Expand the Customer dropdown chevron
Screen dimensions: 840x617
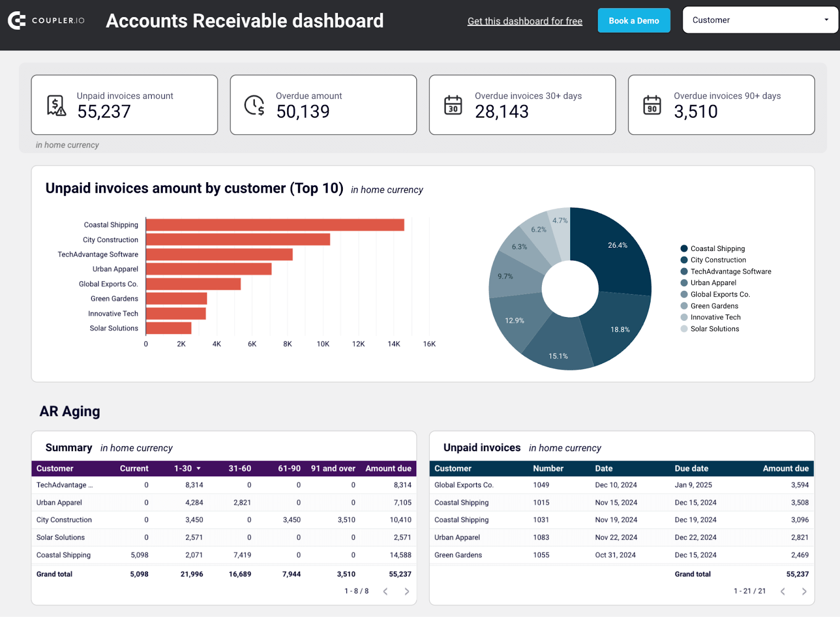click(826, 20)
